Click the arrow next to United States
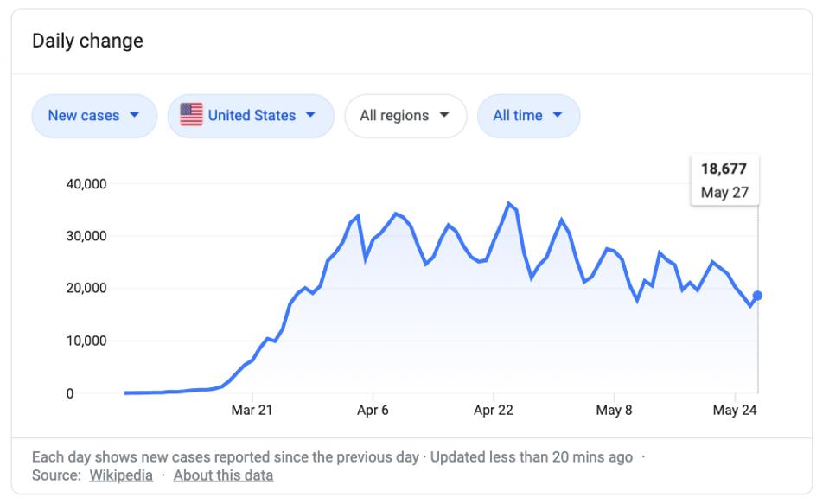This screenshot has width=829, height=504. click(x=310, y=116)
